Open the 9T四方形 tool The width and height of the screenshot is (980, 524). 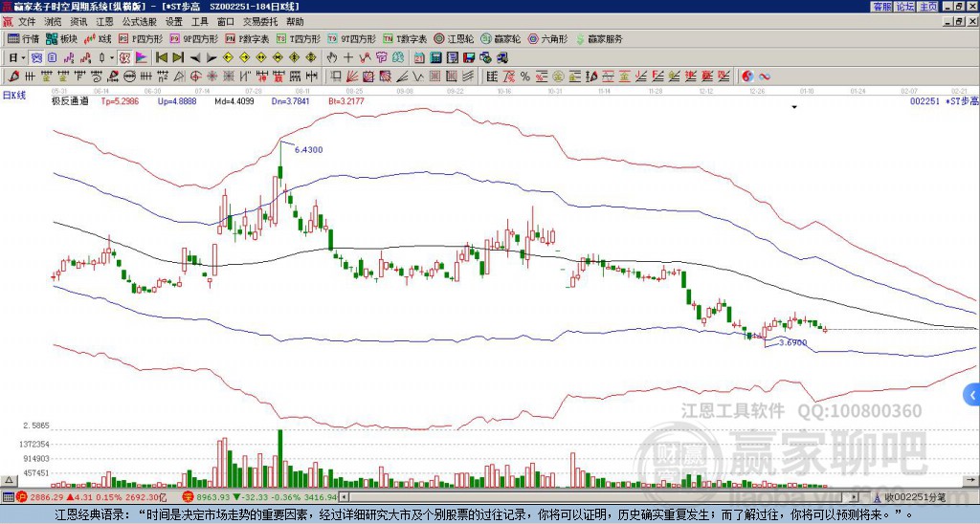pos(352,38)
